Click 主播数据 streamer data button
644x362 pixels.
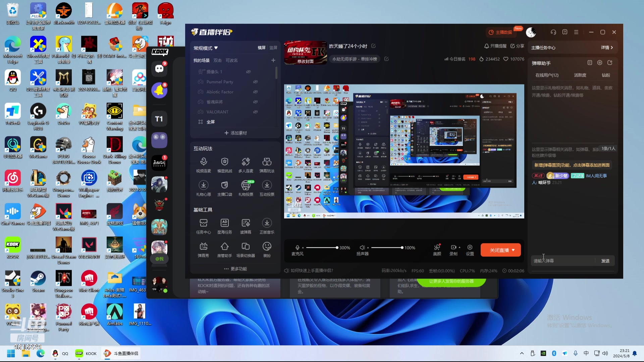pos(500,32)
